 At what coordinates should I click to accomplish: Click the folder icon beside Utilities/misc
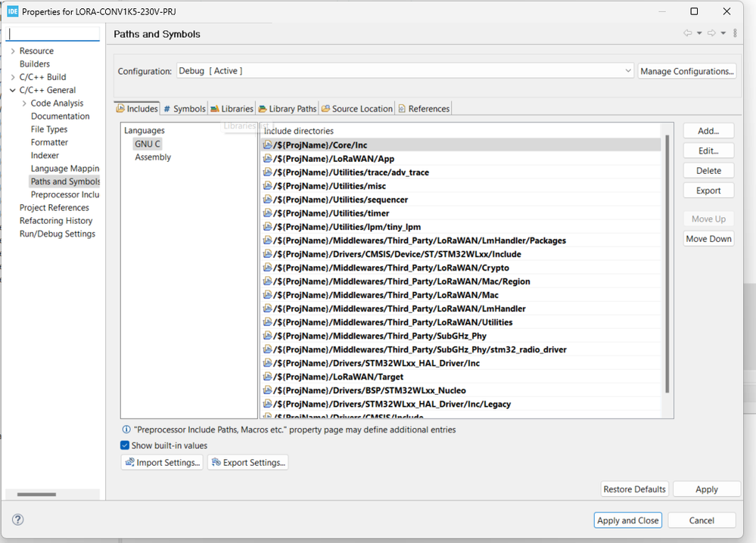point(267,185)
